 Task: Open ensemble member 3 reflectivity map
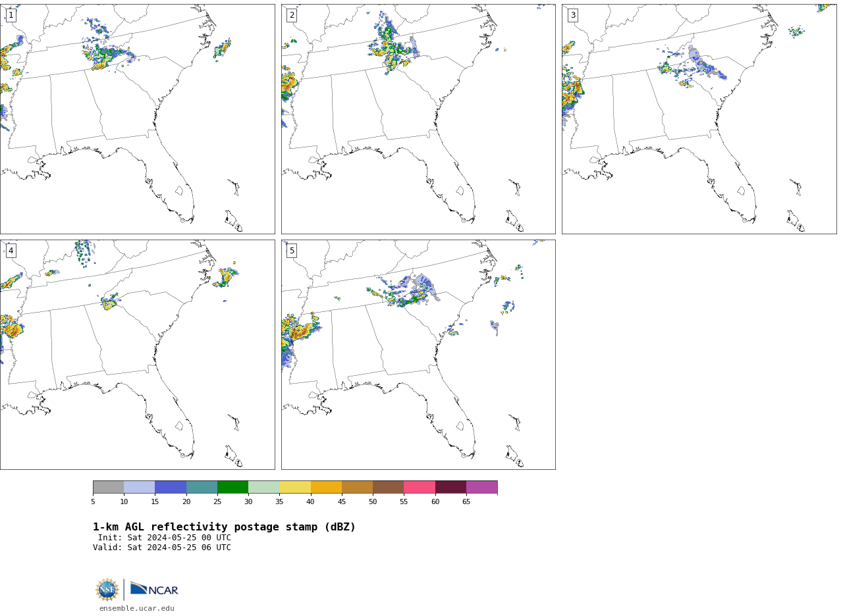(699, 119)
